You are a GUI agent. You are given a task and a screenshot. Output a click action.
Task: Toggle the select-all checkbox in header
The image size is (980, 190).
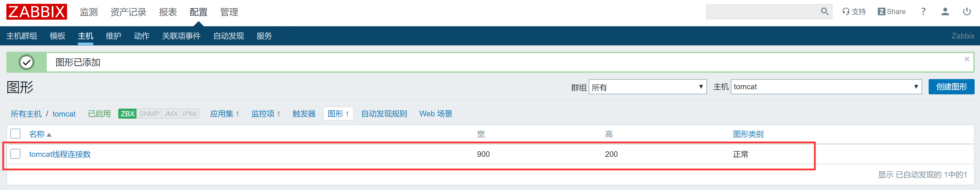(15, 134)
